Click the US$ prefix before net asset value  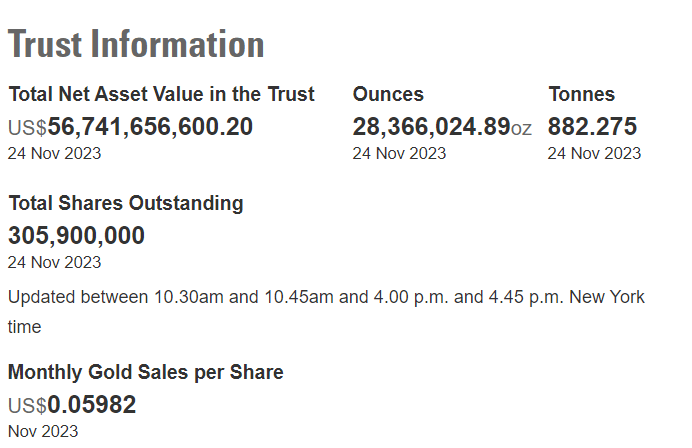(27, 128)
